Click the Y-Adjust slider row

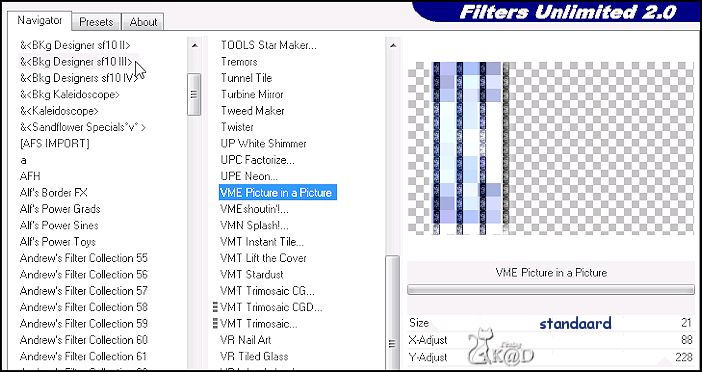coord(551,357)
